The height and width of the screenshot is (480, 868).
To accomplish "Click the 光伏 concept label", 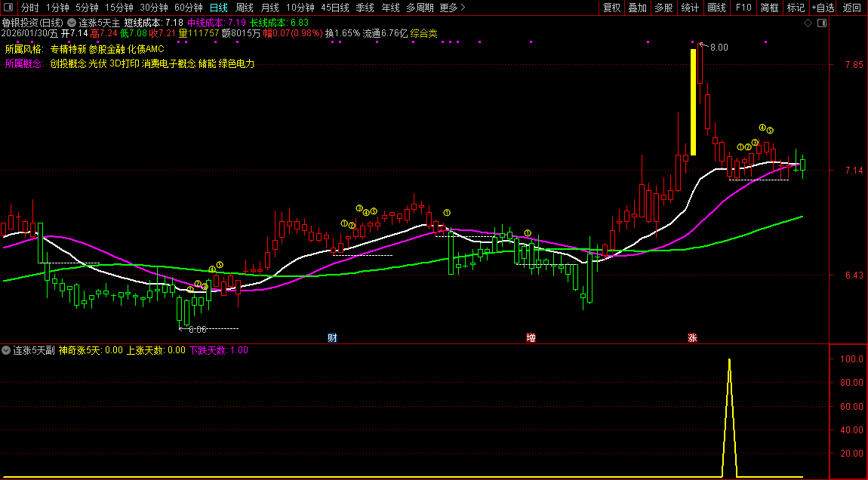I will coord(98,63).
